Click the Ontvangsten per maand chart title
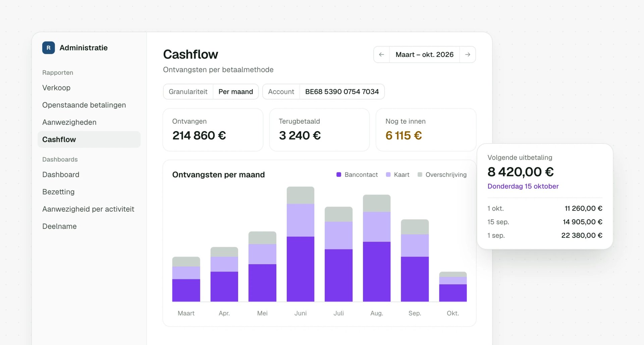 click(218, 175)
